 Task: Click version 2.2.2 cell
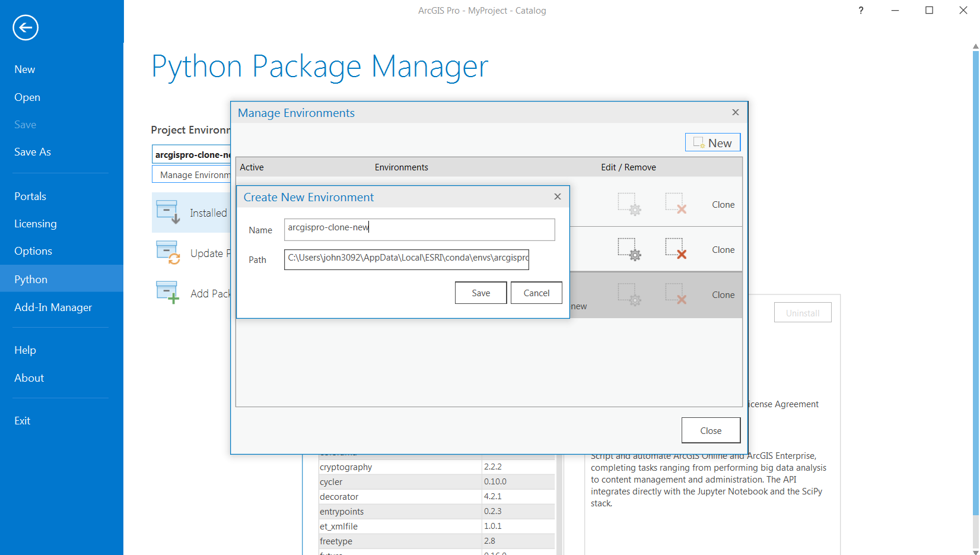tap(518, 467)
